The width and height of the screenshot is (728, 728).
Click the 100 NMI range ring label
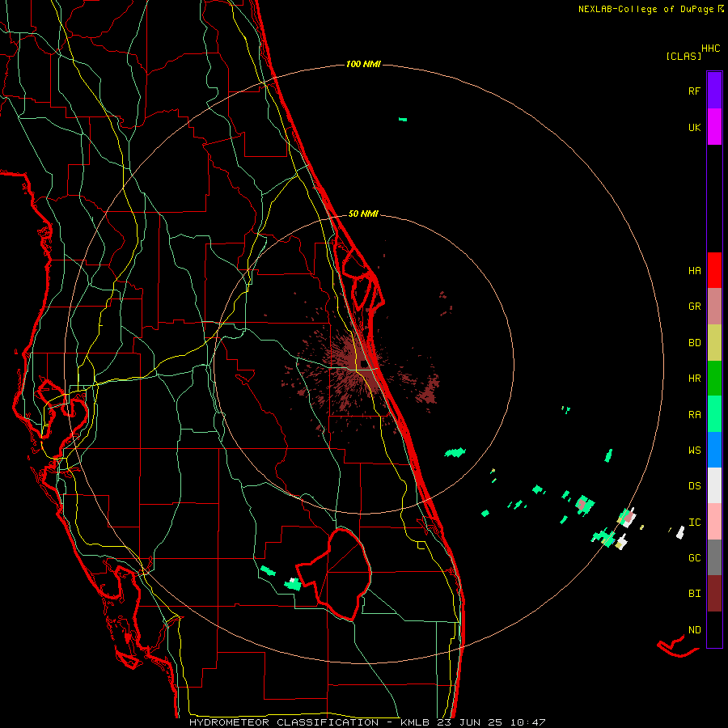click(x=363, y=64)
